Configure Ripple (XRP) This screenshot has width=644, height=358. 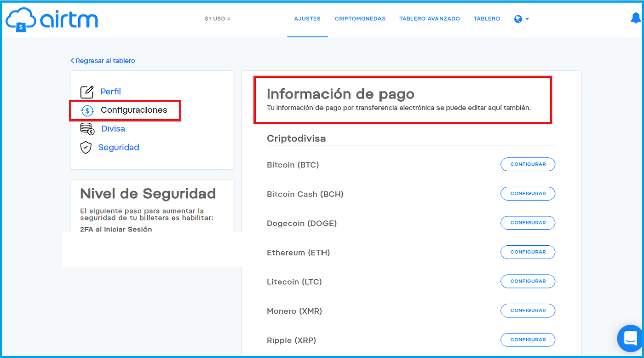[528, 340]
